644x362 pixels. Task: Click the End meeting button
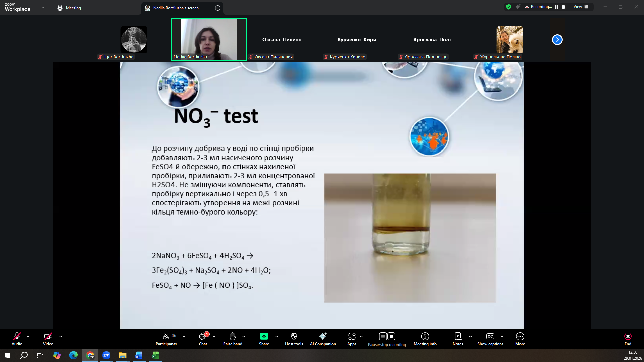(x=628, y=339)
